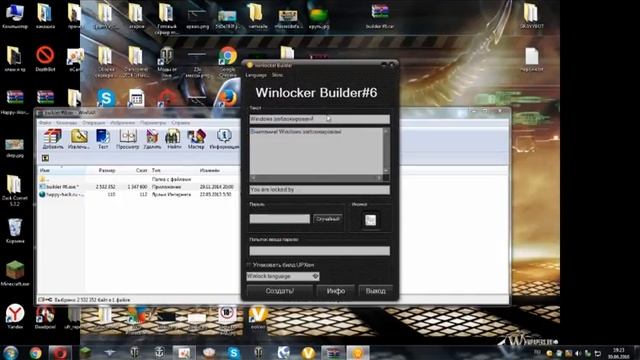Click the title text field in Winlocker Builder
The width and height of the screenshot is (640, 360).
320,119
